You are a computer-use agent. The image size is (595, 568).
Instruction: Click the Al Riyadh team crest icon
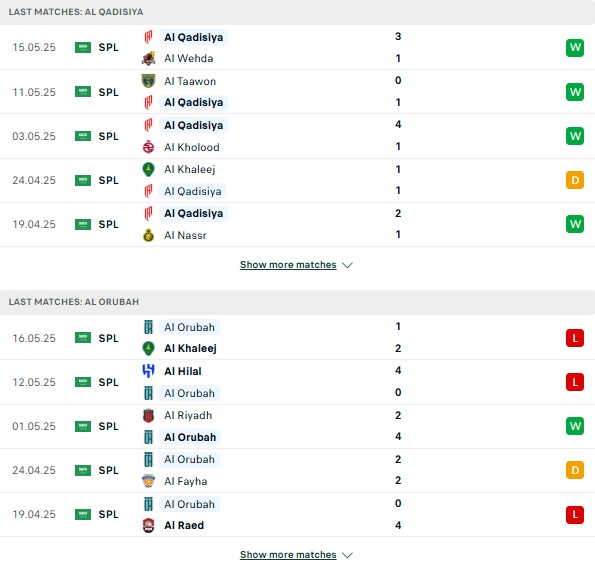[x=148, y=415]
